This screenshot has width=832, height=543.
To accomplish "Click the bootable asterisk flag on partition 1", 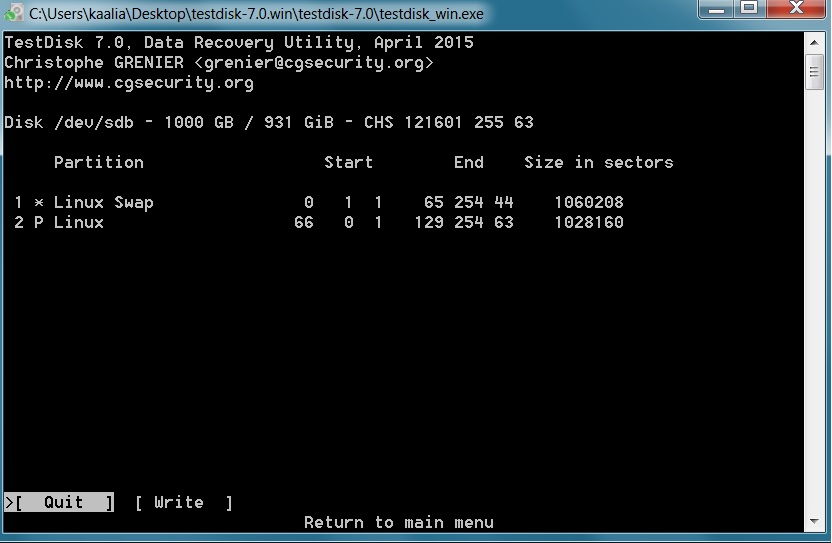I will [38, 202].
